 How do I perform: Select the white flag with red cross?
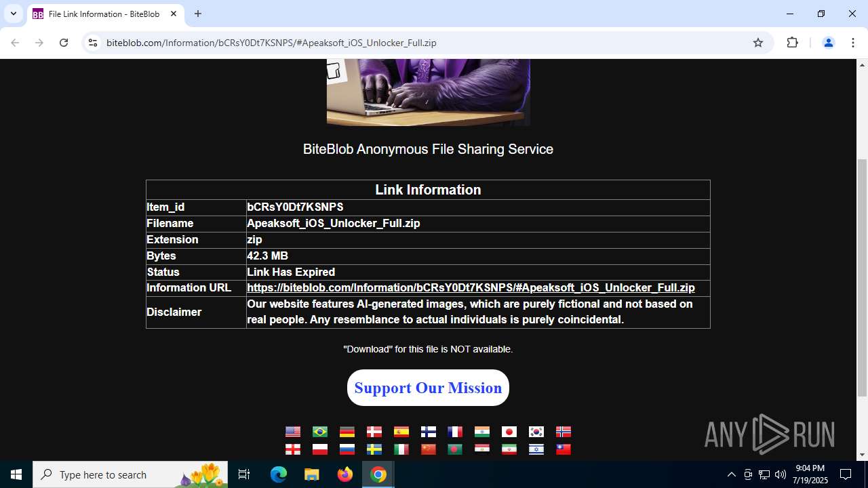pos(293,449)
